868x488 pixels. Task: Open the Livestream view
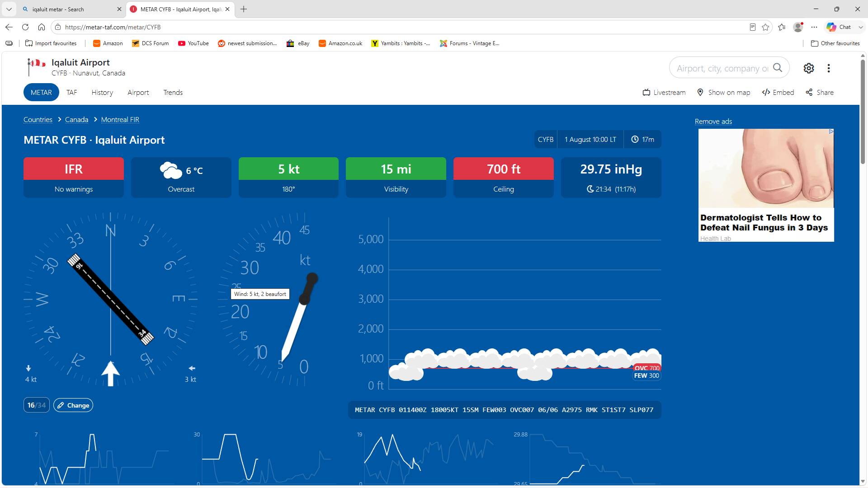tap(664, 92)
